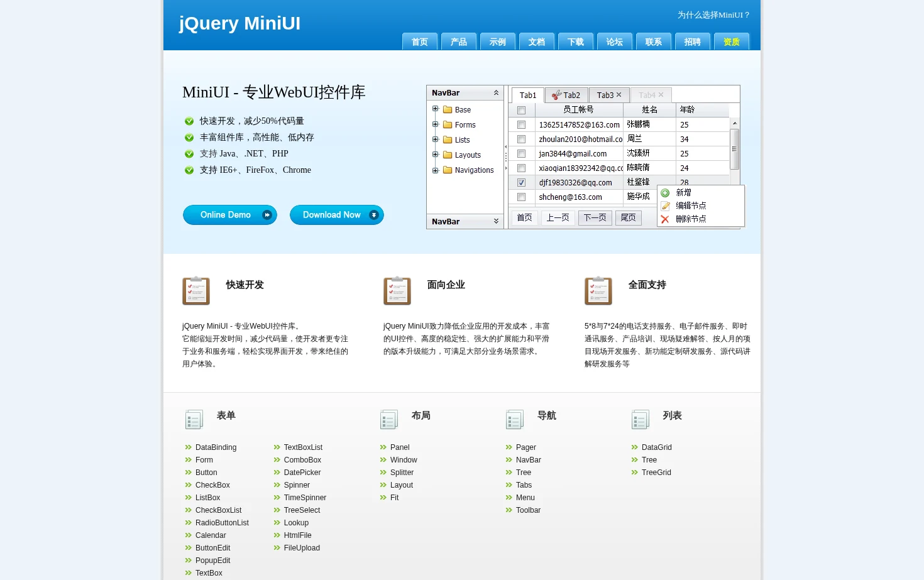Open the 为什么选择MiniUI？ link
Viewport: 924px width, 580px height.
pyautogui.click(x=714, y=14)
